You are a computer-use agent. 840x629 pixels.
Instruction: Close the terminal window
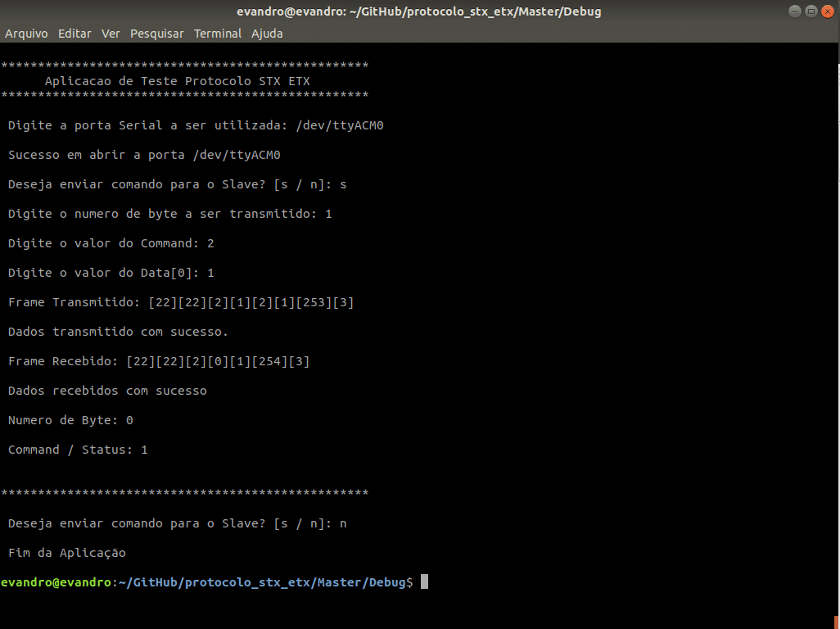click(827, 11)
